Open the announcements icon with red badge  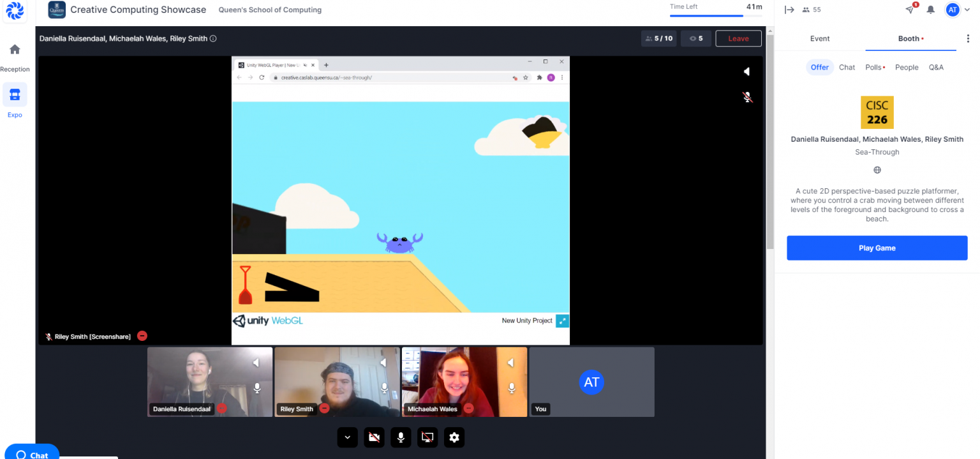[x=910, y=10]
